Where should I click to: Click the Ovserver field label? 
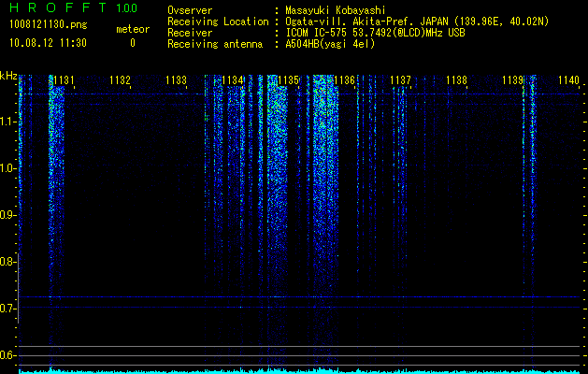(x=190, y=11)
